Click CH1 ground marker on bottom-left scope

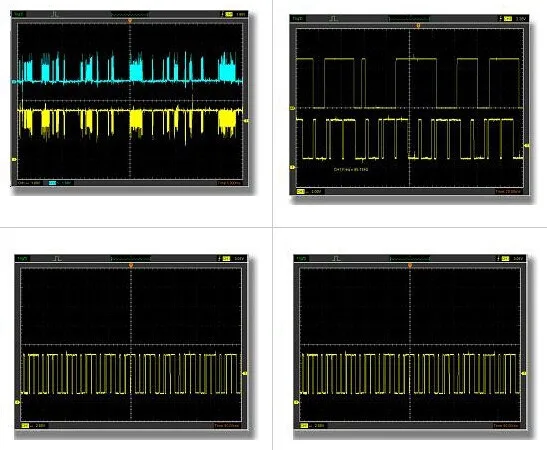click(17, 402)
